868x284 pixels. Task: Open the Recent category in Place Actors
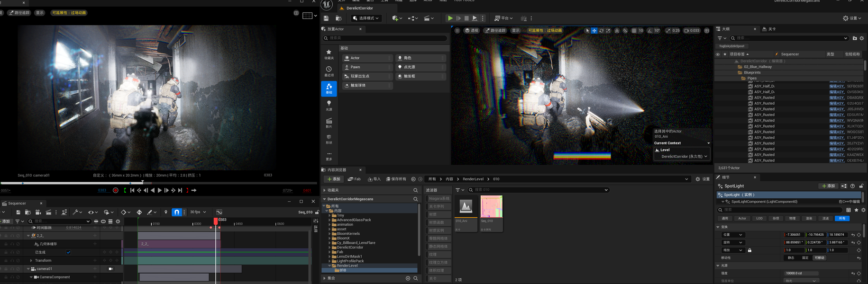pyautogui.click(x=329, y=71)
